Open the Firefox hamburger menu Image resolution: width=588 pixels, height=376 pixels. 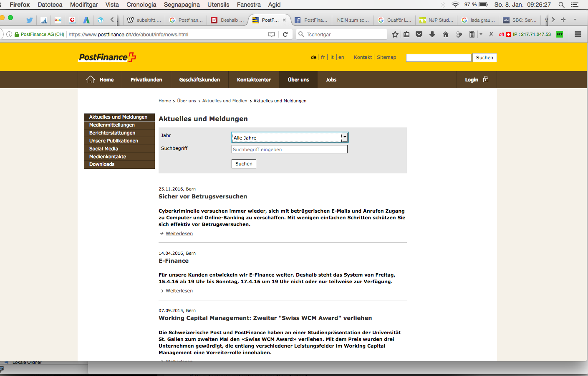click(578, 34)
